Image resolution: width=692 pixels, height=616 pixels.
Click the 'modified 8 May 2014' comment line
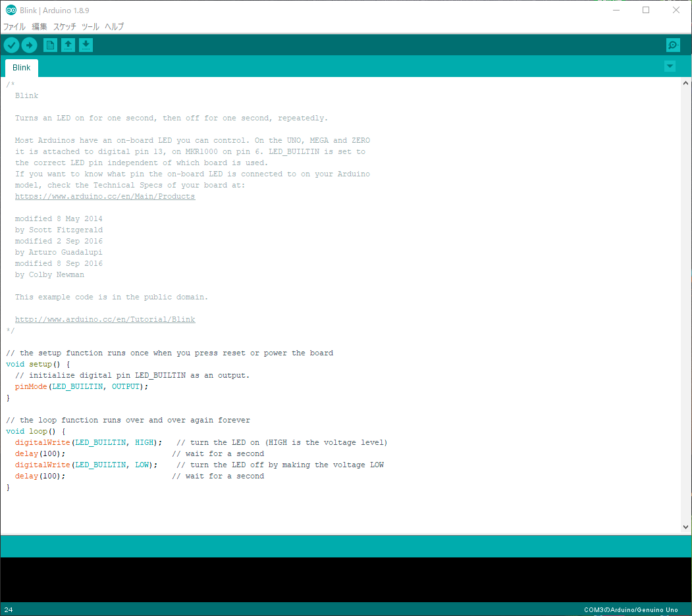(x=59, y=219)
